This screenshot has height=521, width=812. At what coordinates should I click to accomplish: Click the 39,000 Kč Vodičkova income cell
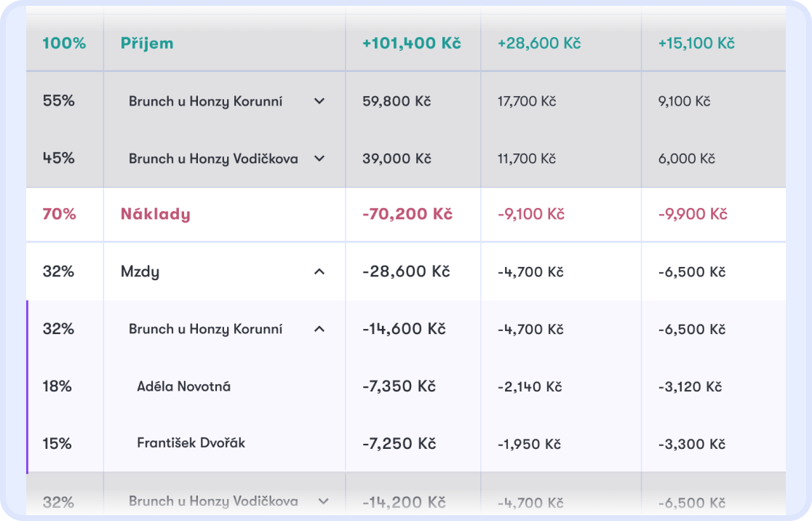click(397, 159)
